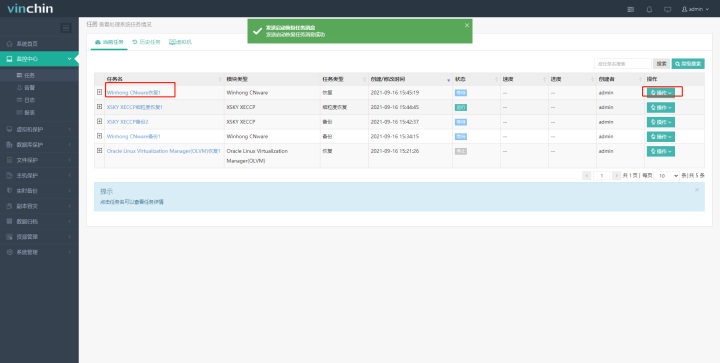Open the per-page 10 dropdown
Viewport: 720px width, 363px height.
[x=667, y=176]
